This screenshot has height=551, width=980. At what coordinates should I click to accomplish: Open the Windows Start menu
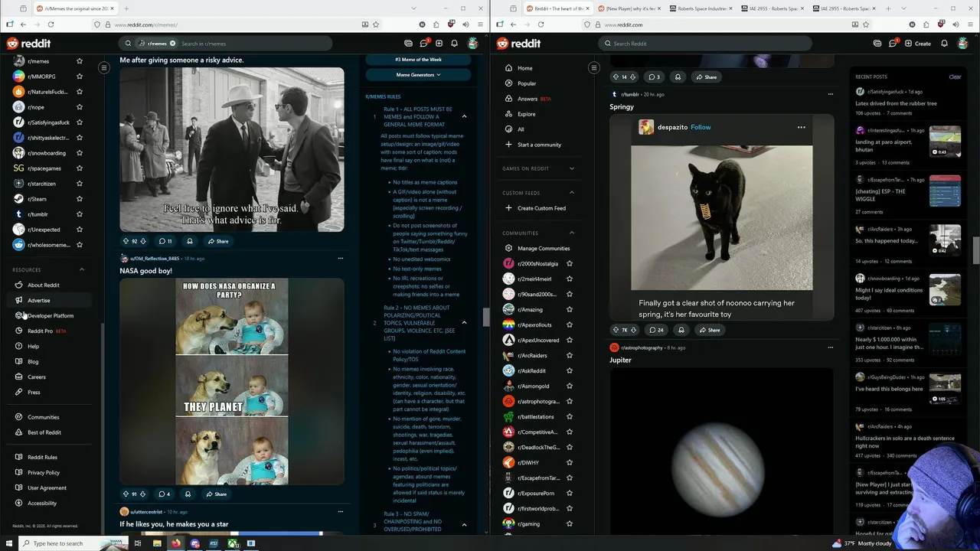point(8,543)
